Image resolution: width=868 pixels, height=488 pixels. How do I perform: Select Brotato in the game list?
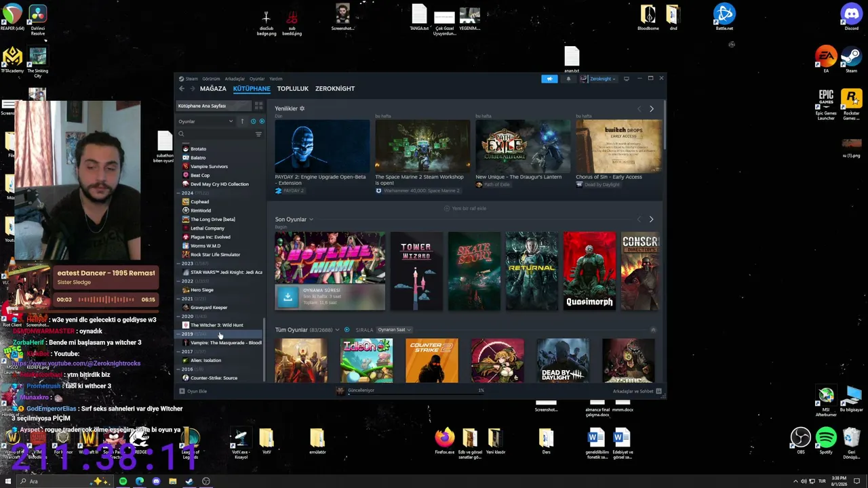click(x=198, y=149)
